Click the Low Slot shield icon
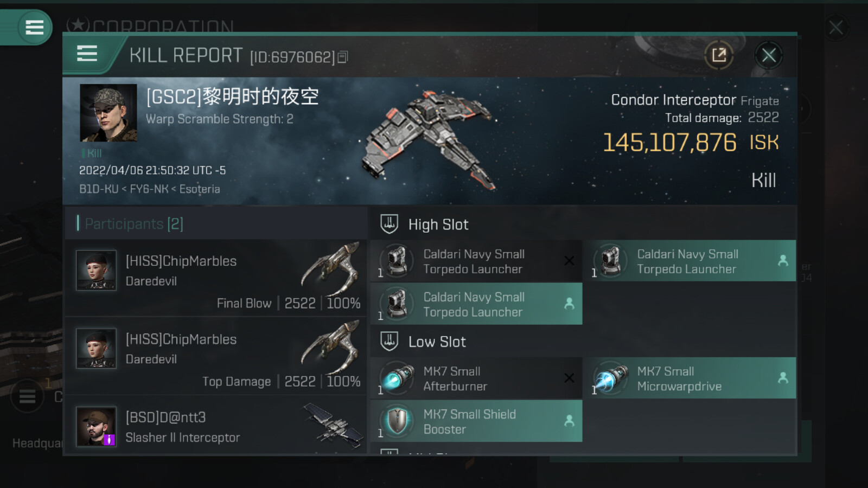Image resolution: width=868 pixels, height=488 pixels. pyautogui.click(x=389, y=341)
